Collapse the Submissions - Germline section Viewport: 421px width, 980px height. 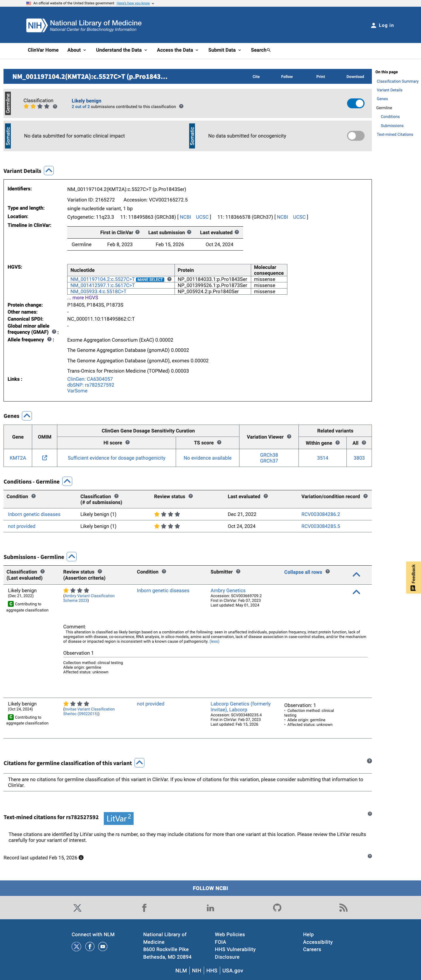click(72, 557)
